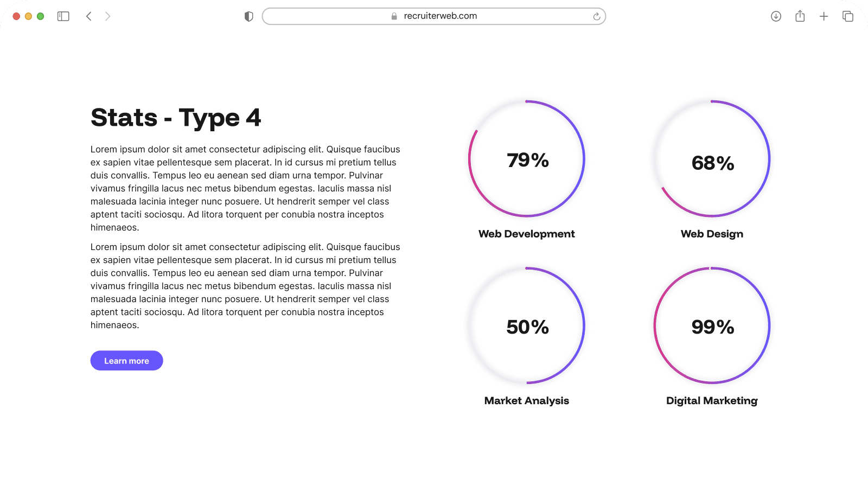
Task: Click the 99% Digital Marketing progress circle
Action: tap(712, 326)
